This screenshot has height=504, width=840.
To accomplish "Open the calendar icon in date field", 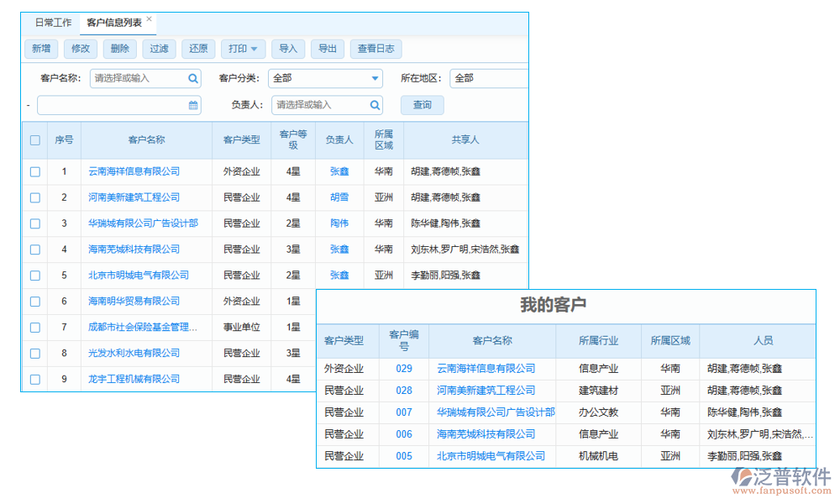I will pos(193,106).
